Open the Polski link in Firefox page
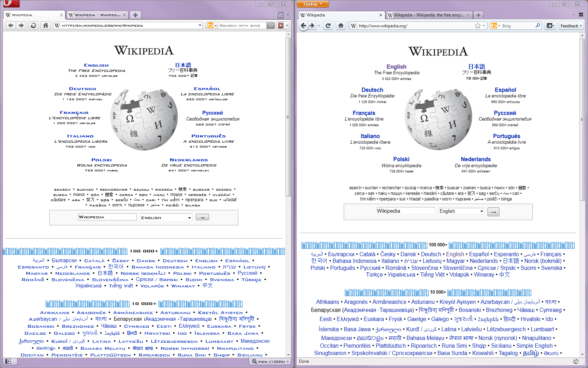Viewport: 588px width, 368px height. click(x=401, y=159)
